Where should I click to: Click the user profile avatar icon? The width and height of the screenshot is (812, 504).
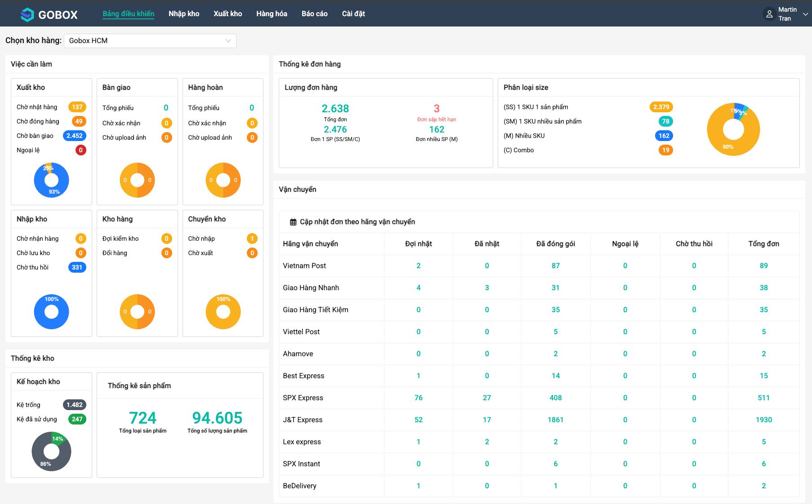tap(769, 14)
